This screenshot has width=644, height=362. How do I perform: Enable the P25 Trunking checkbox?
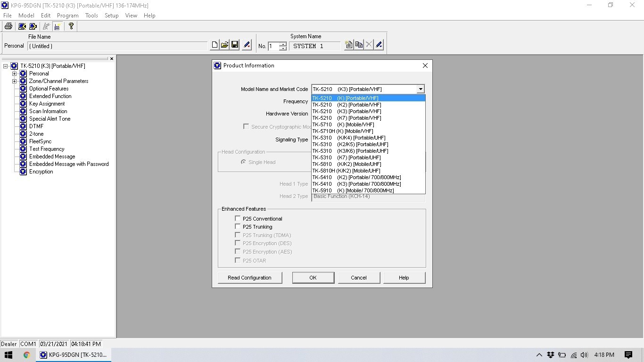[x=238, y=227]
